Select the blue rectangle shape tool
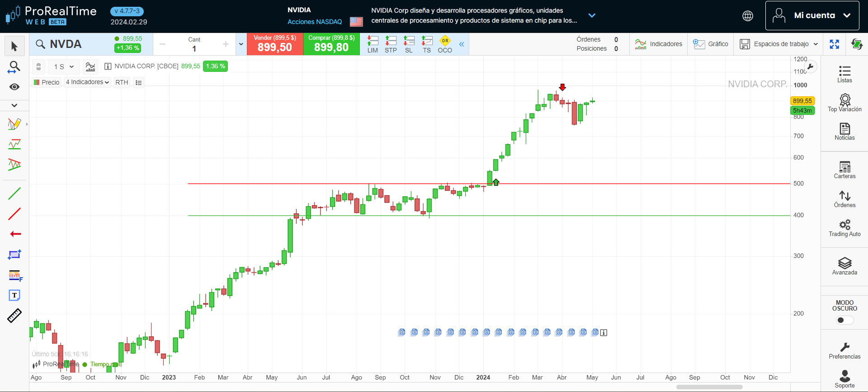Viewport: 868px width, 392px height. (x=14, y=255)
